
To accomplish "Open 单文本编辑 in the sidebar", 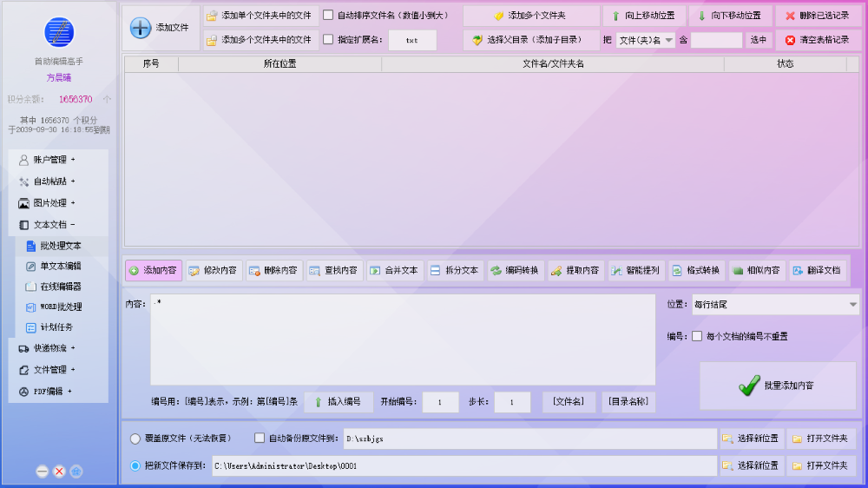I will pyautogui.click(x=60, y=266).
